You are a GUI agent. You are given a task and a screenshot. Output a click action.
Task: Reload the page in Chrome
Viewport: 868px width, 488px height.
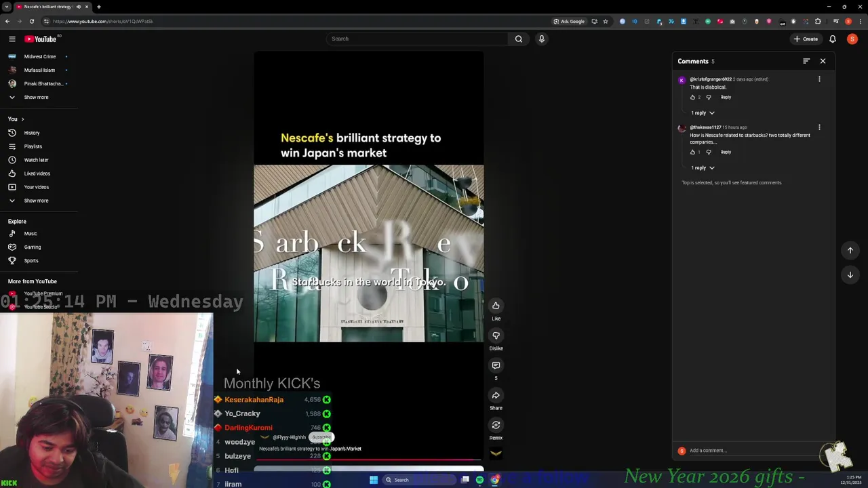(31, 21)
